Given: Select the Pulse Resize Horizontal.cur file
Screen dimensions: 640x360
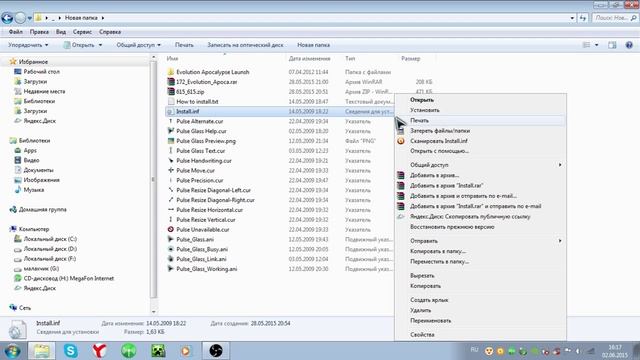Looking at the screenshot, I should (x=209, y=210).
